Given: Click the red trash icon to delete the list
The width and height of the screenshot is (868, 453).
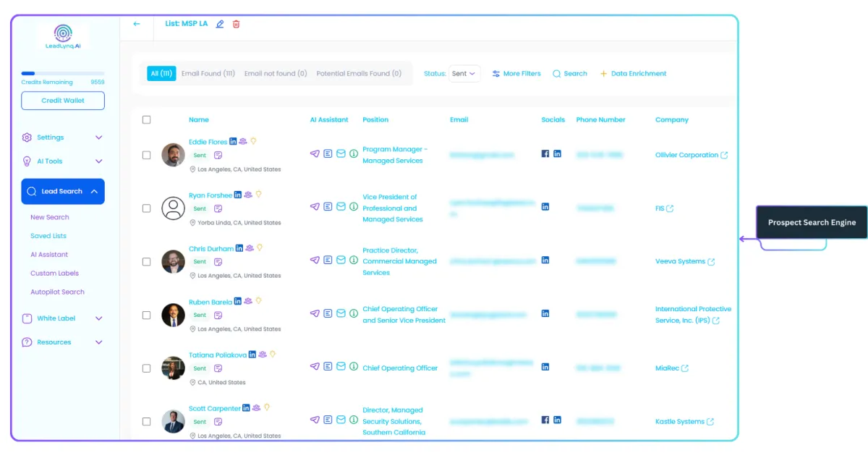Looking at the screenshot, I should [x=236, y=24].
